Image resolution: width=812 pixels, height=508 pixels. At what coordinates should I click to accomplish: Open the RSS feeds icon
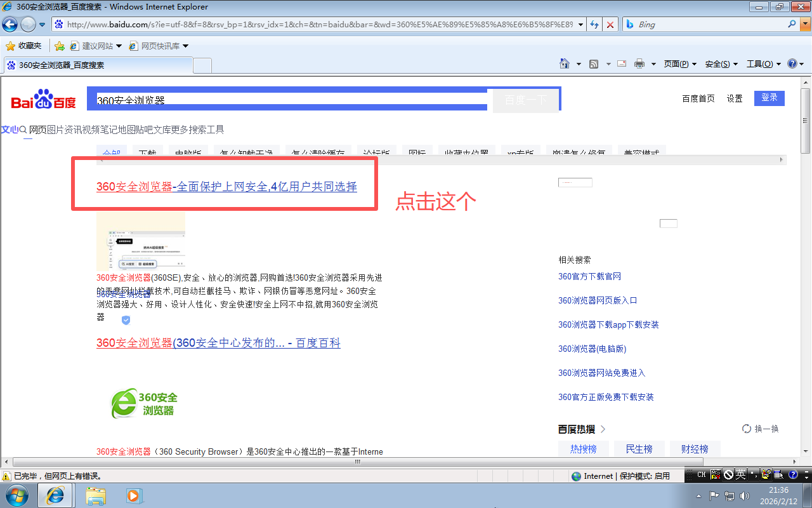click(593, 63)
